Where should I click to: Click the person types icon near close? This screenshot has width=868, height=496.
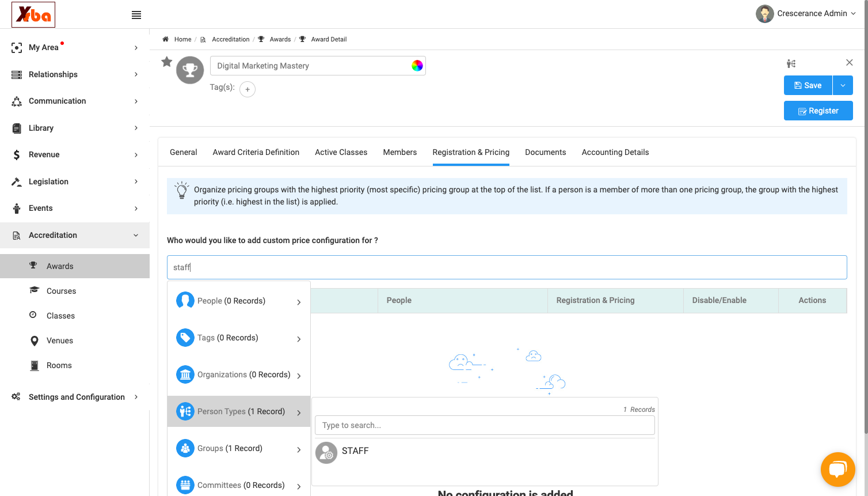click(791, 63)
